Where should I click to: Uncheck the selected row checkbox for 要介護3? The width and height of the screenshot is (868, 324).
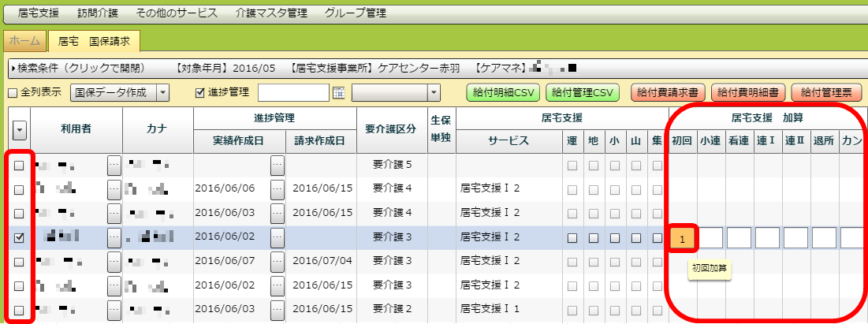point(19,236)
